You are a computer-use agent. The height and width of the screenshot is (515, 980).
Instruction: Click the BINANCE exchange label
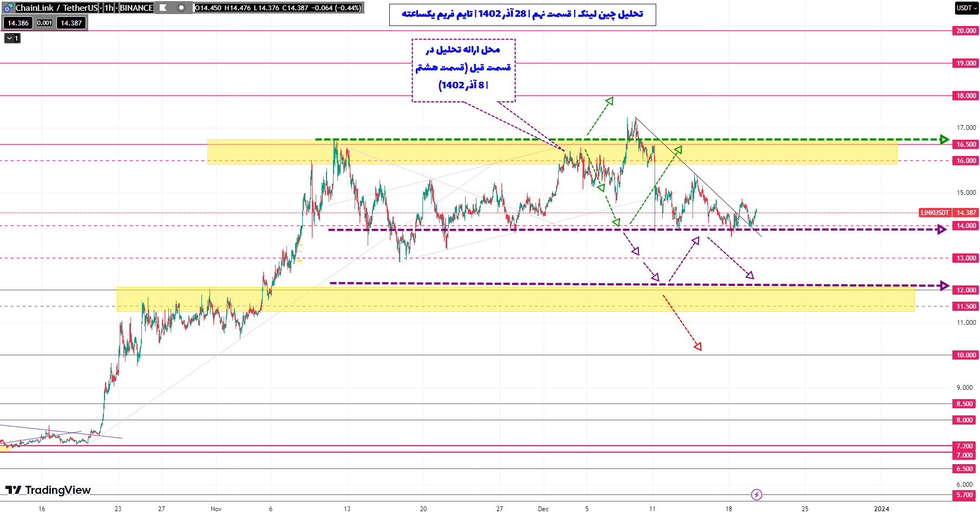click(136, 8)
